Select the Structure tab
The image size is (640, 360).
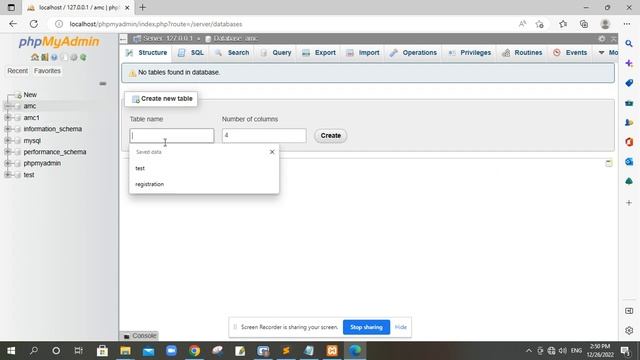[147, 53]
